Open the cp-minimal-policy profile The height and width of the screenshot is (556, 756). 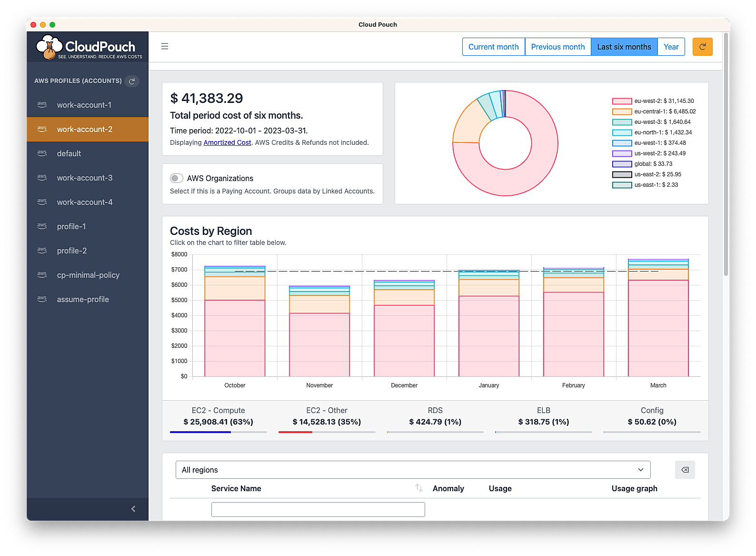click(88, 275)
